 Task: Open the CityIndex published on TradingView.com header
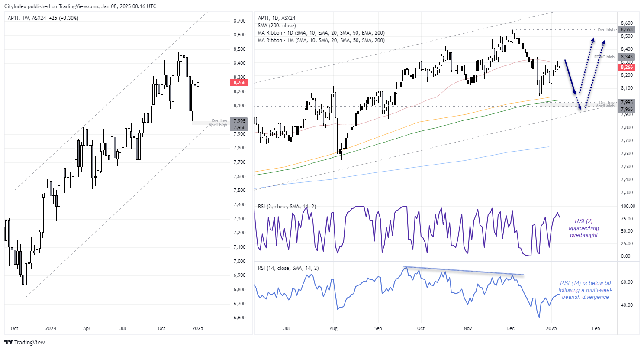pyautogui.click(x=80, y=6)
